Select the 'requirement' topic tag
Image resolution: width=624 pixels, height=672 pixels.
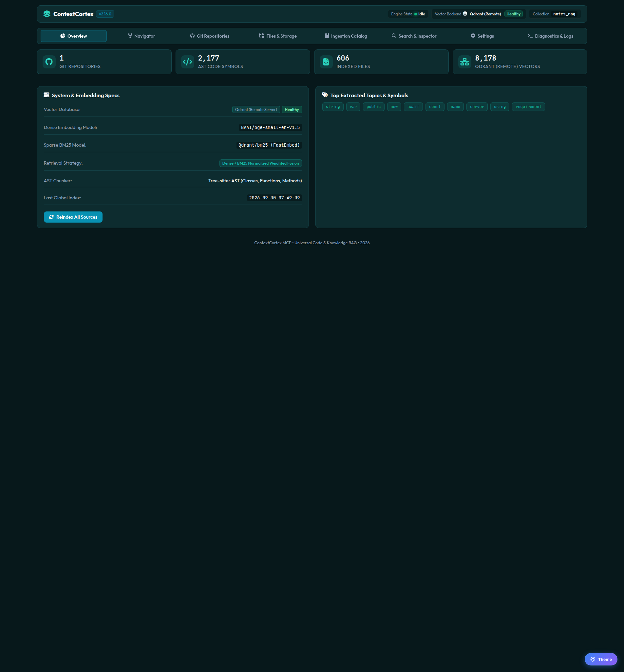[528, 107]
